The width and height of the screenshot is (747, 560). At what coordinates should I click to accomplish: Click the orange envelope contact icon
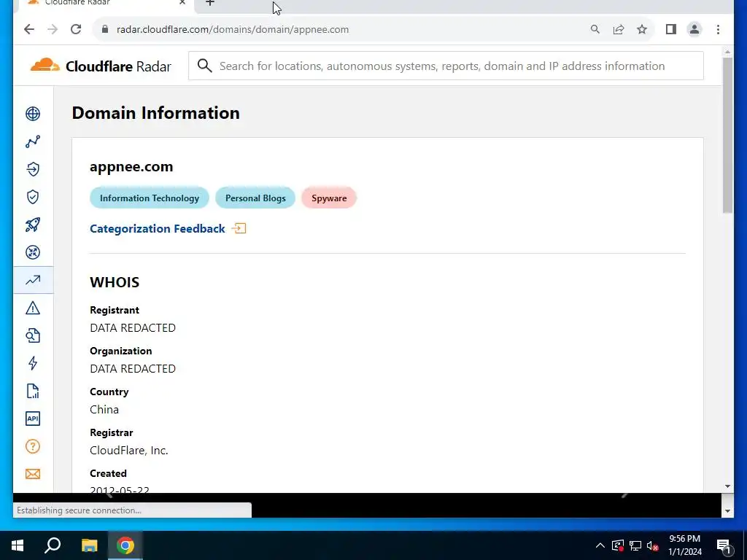pyautogui.click(x=33, y=474)
